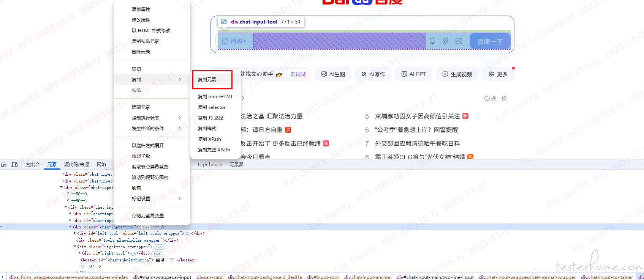Click the 去试试 link
644x280 pixels.
pyautogui.click(x=298, y=74)
